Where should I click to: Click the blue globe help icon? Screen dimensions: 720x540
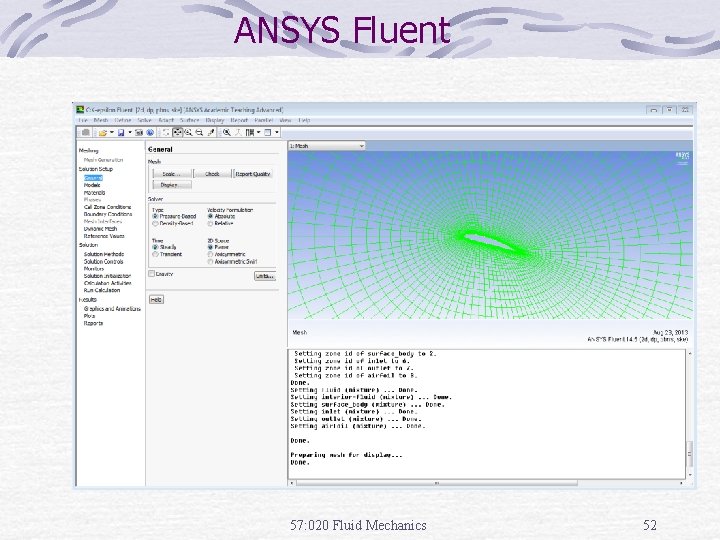[150, 133]
